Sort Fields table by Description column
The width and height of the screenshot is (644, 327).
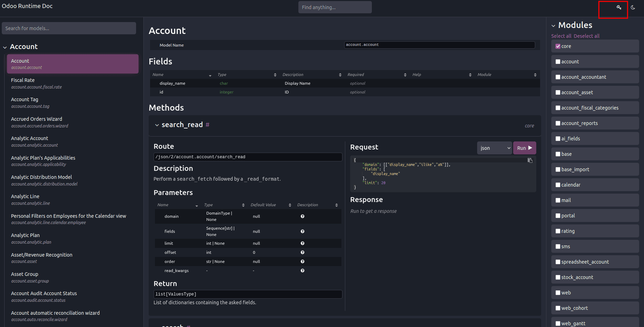(312, 75)
